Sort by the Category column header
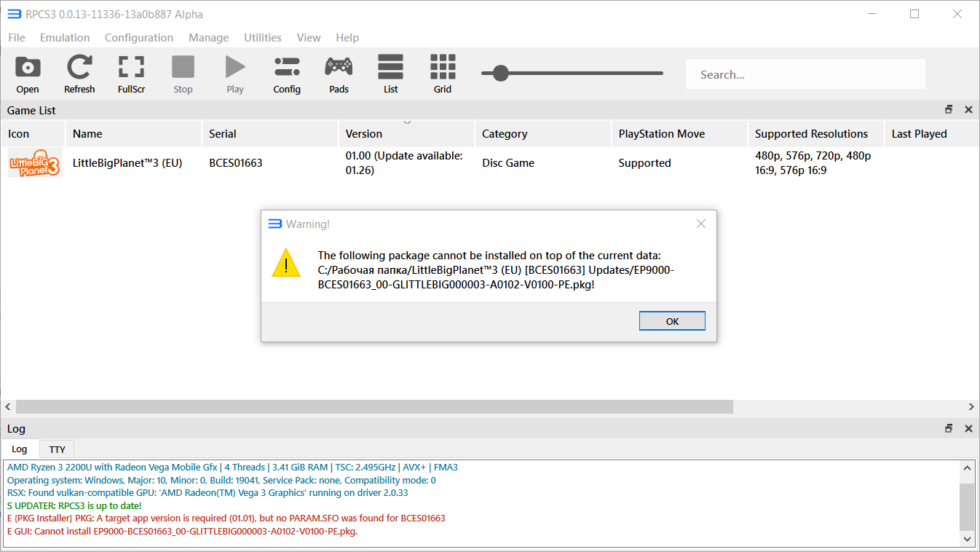This screenshot has height=552, width=980. [x=543, y=134]
